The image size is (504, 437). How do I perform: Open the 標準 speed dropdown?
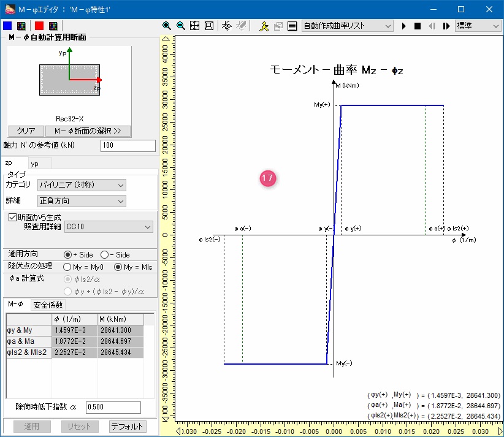click(478, 26)
